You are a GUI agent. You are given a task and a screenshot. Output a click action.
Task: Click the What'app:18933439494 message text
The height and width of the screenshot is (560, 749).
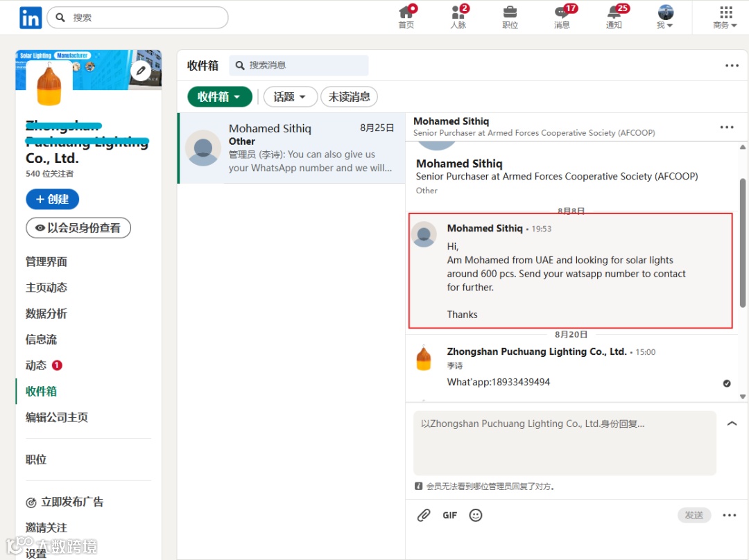pyautogui.click(x=499, y=382)
